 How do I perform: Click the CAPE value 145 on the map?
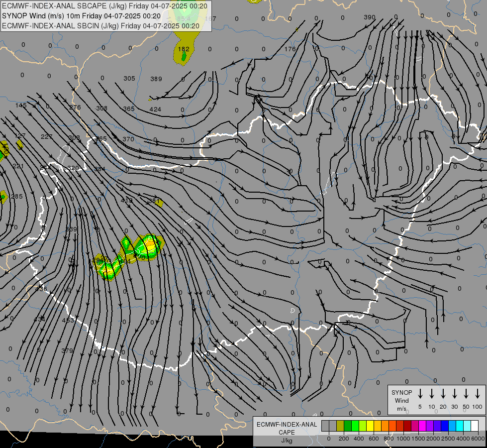coord(21,106)
